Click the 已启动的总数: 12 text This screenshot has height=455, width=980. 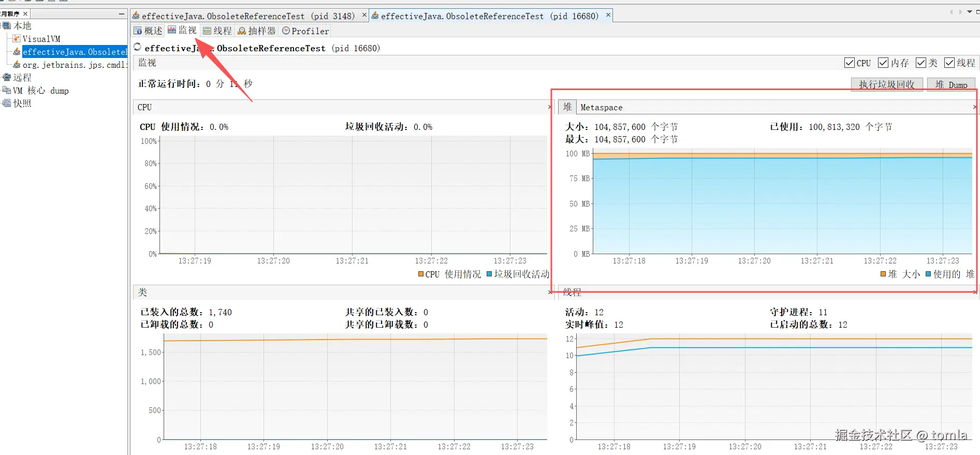click(x=809, y=325)
